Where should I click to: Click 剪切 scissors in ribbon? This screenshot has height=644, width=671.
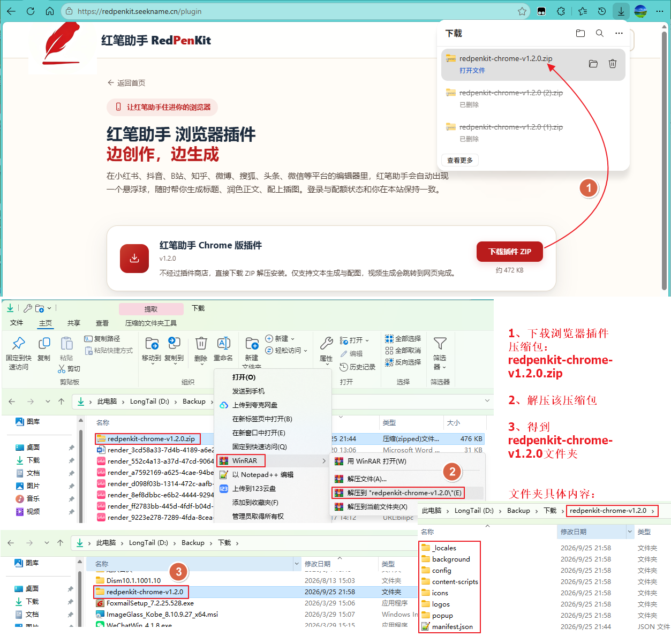coord(69,369)
